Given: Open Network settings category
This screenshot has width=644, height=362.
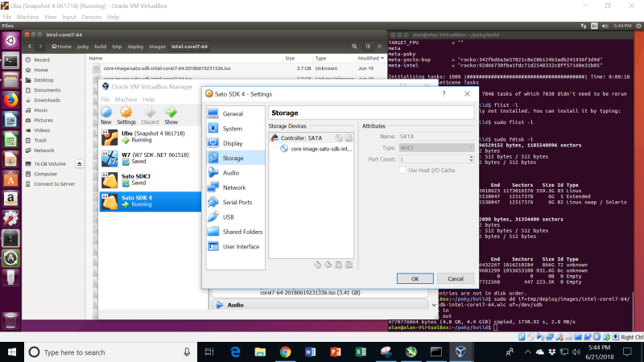Looking at the screenshot, I should (x=235, y=187).
